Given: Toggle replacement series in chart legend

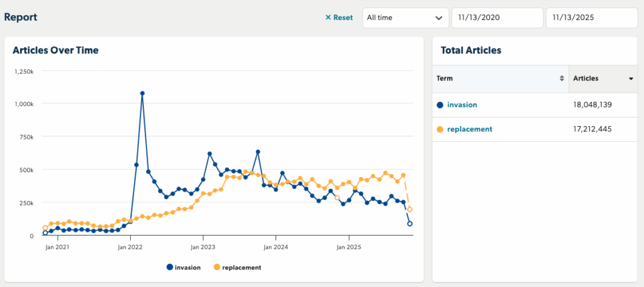Looking at the screenshot, I should click(238, 267).
